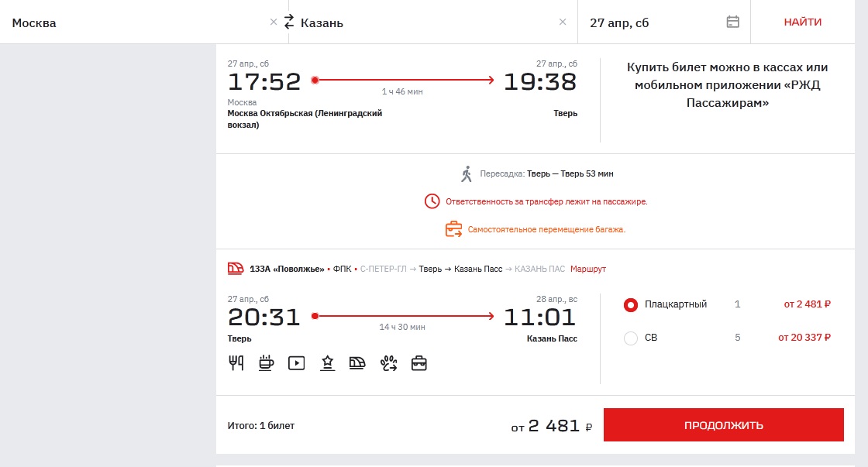Click the star award icon

pyautogui.click(x=327, y=362)
